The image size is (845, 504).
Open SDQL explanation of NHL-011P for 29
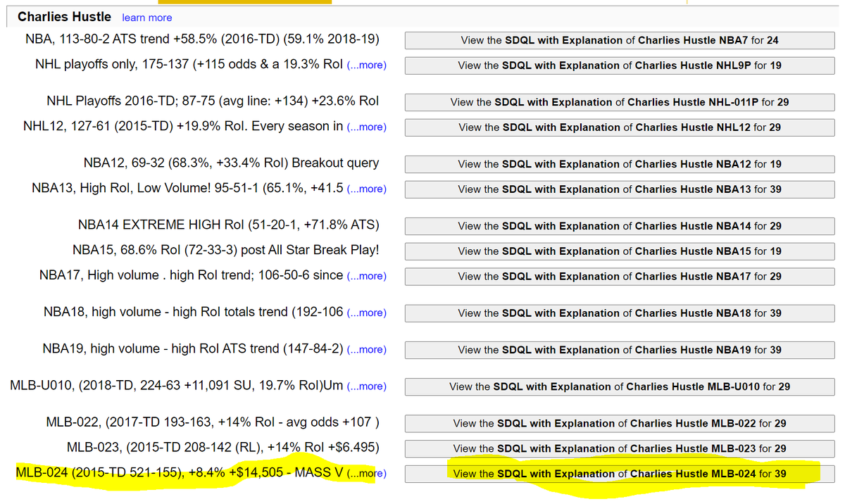620,102
